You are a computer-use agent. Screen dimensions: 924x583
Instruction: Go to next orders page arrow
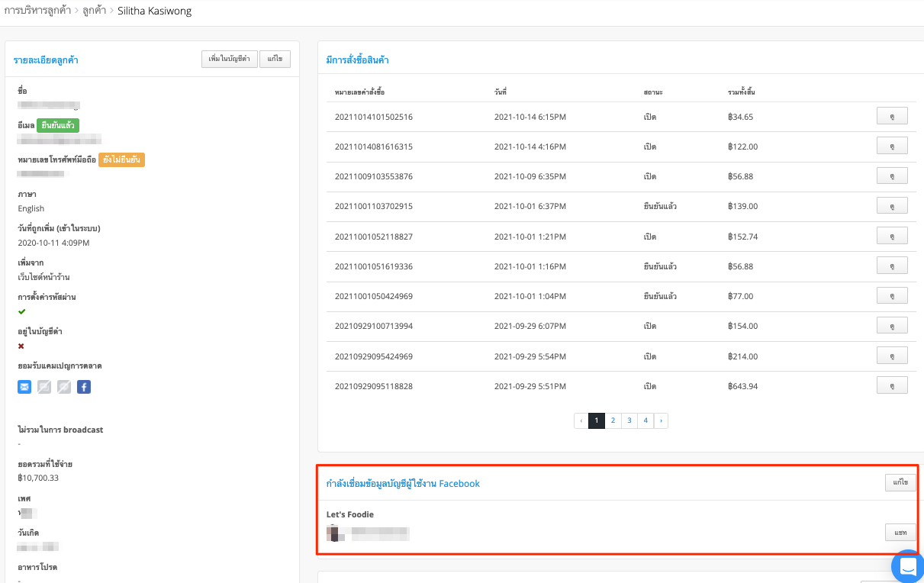[661, 420]
